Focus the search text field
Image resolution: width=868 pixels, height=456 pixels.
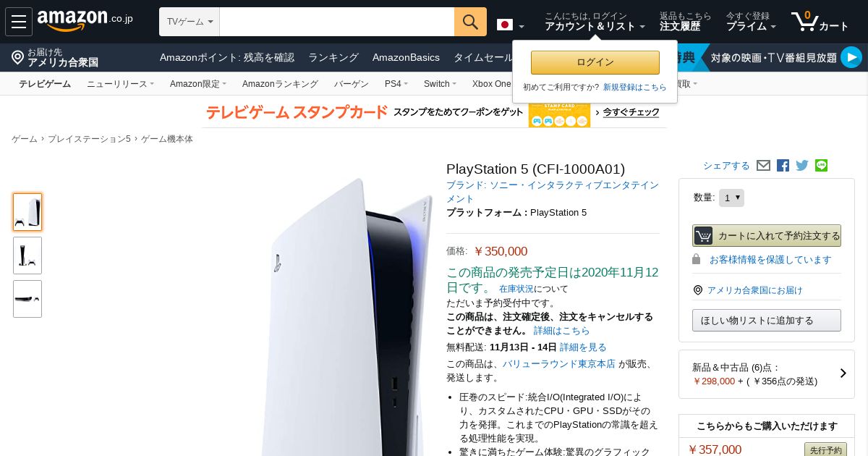[x=337, y=22]
